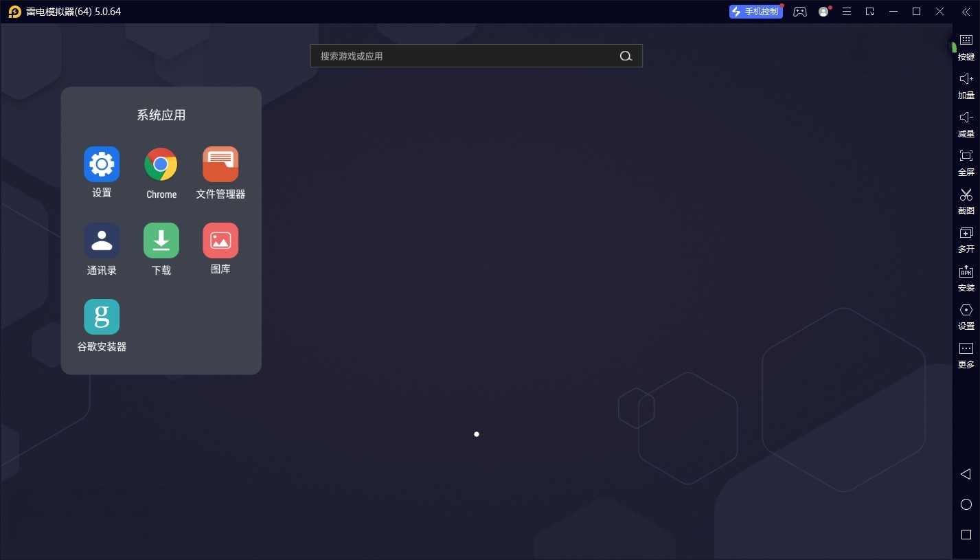Install an APK using 安装
Screen dimensions: 980x560
(966, 278)
